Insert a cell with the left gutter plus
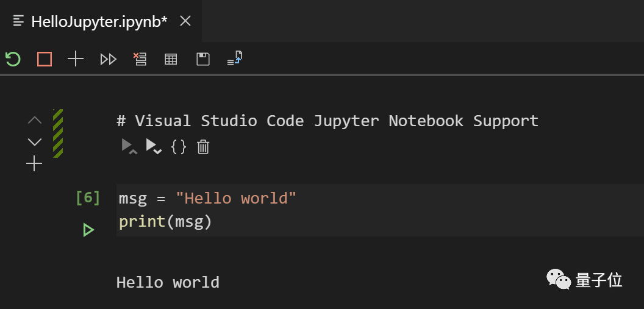 tap(34, 163)
